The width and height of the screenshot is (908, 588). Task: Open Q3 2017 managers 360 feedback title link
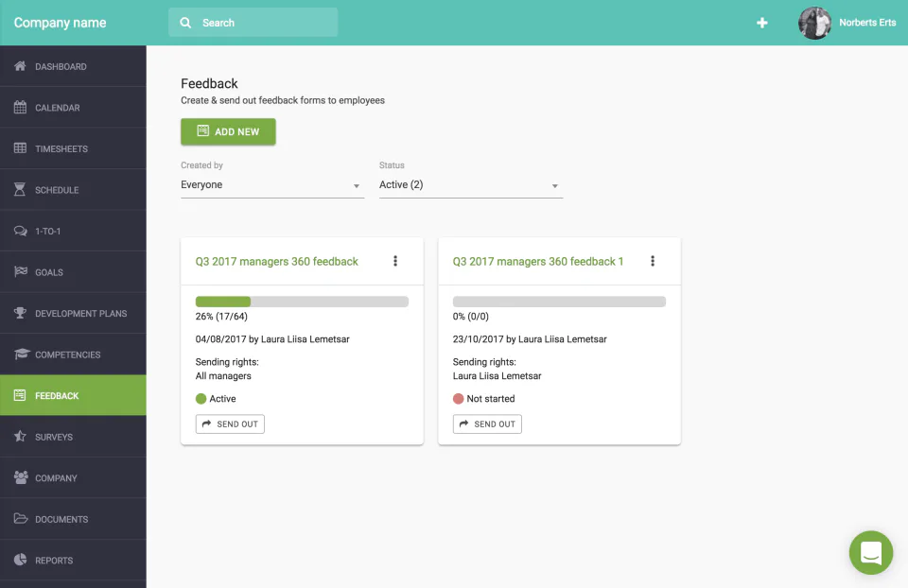277,262
